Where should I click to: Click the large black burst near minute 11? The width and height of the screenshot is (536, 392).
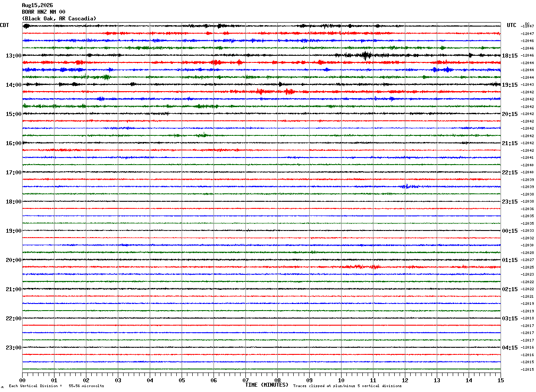click(366, 55)
